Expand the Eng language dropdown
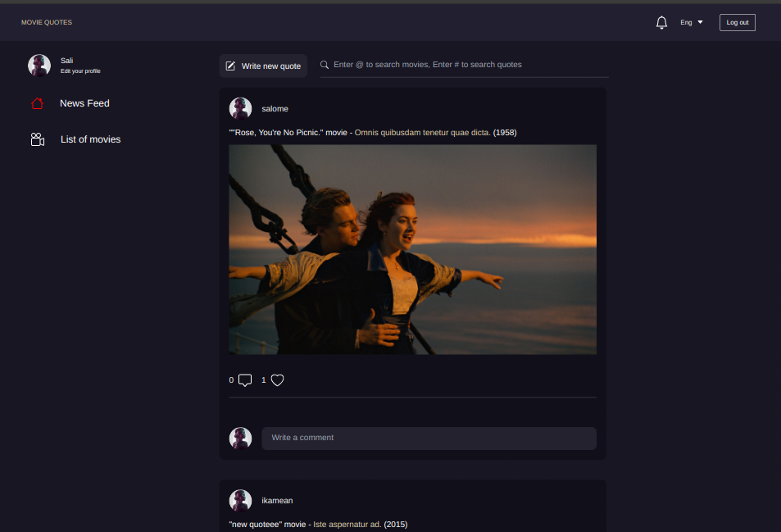 pyautogui.click(x=687, y=23)
